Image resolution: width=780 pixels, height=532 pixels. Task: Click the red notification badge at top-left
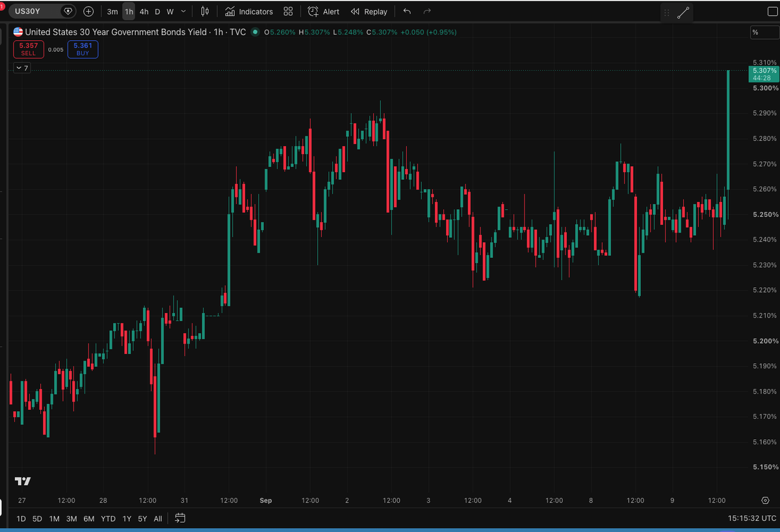2,5
